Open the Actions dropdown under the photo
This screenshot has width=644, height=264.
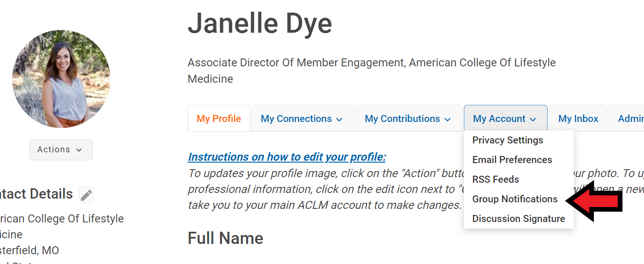tap(61, 150)
